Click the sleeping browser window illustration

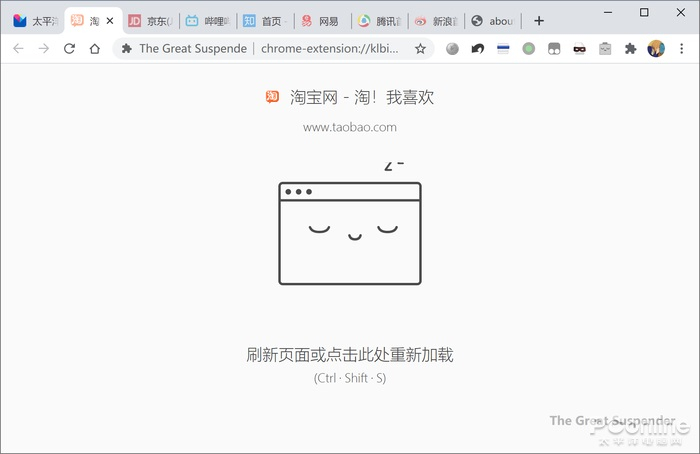[x=350, y=224]
